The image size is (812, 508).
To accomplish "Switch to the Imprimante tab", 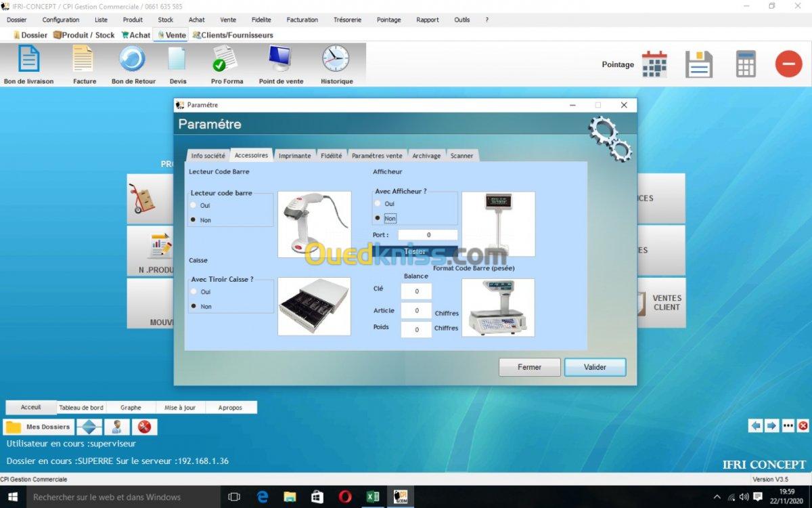I will click(294, 156).
